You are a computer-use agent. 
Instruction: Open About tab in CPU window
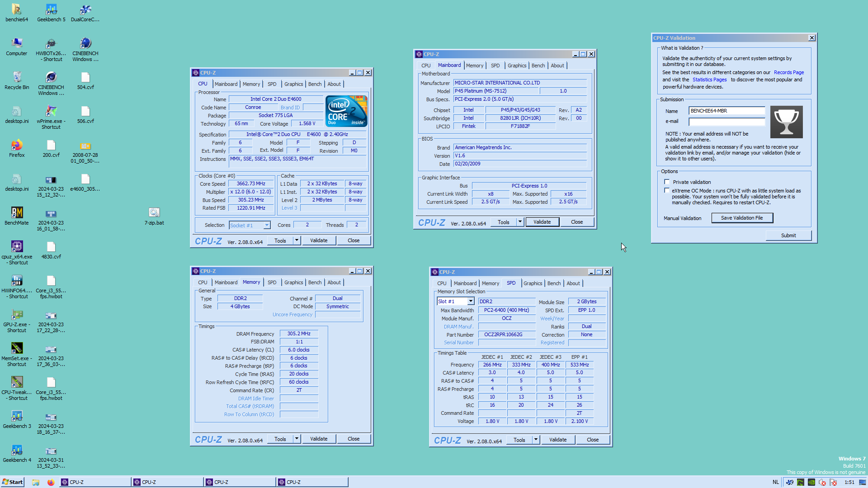(x=334, y=84)
